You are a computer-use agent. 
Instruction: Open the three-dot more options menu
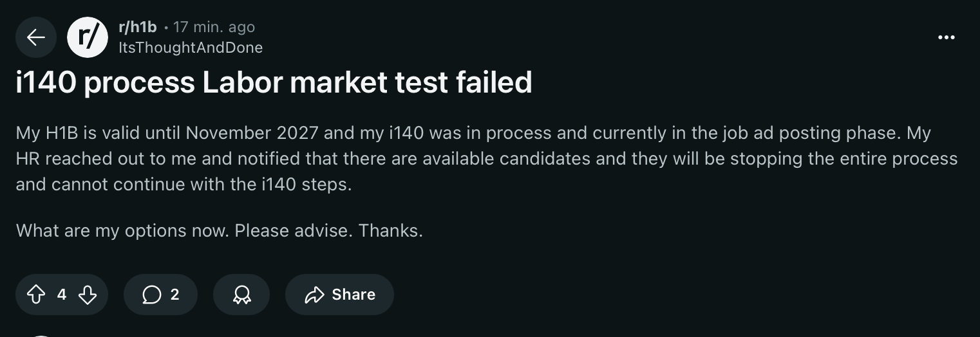(x=946, y=37)
